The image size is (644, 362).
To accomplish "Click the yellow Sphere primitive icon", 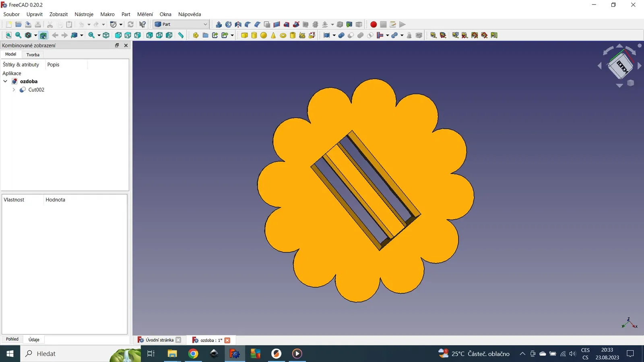I will [x=264, y=35].
